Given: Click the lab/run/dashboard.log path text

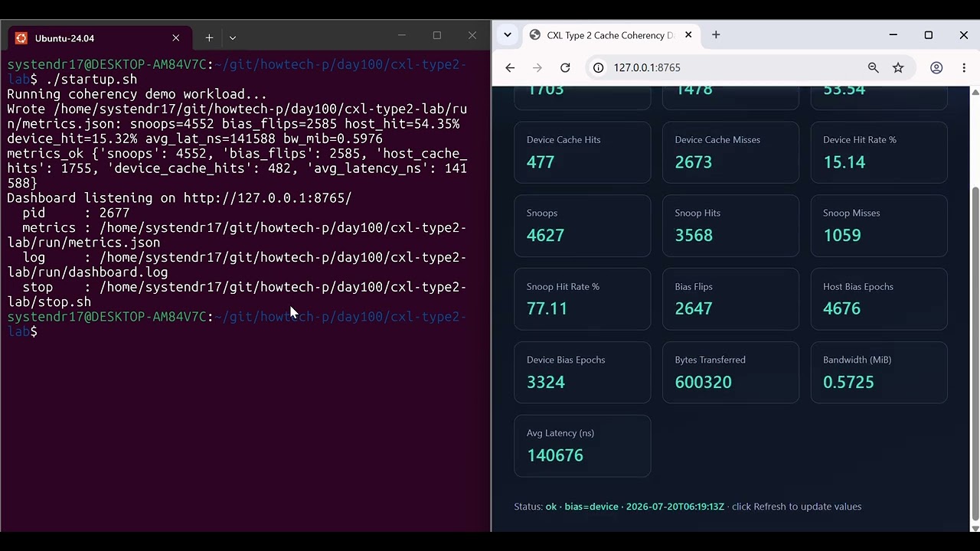Looking at the screenshot, I should [x=87, y=272].
